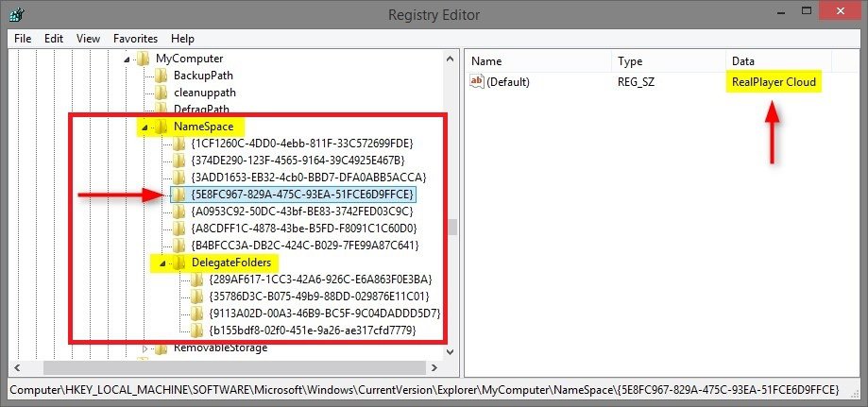Expand the RemovableStorage tree node
The width and height of the screenshot is (868, 407).
tap(145, 348)
